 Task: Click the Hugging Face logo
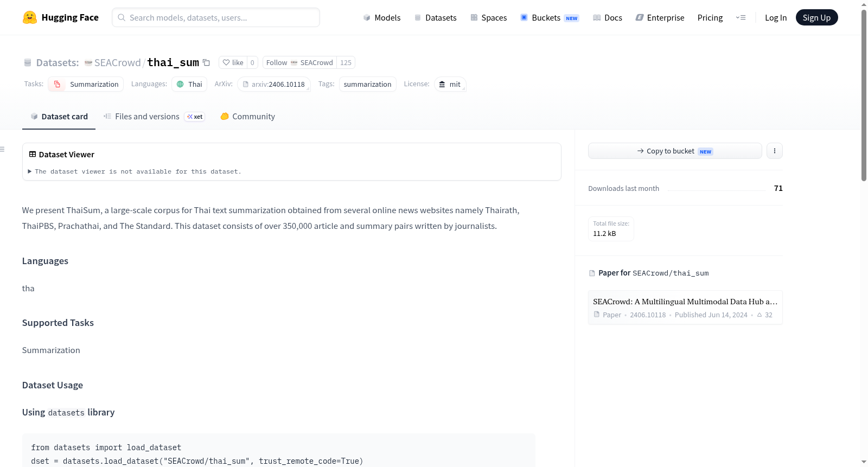61,17
